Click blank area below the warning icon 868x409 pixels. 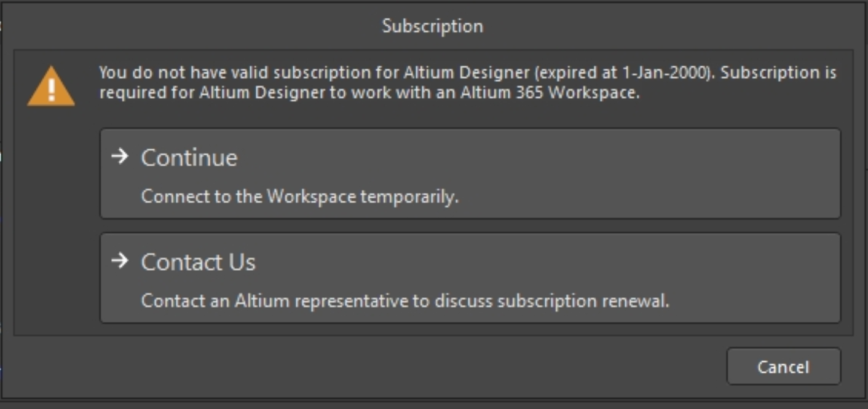[x=52, y=215]
